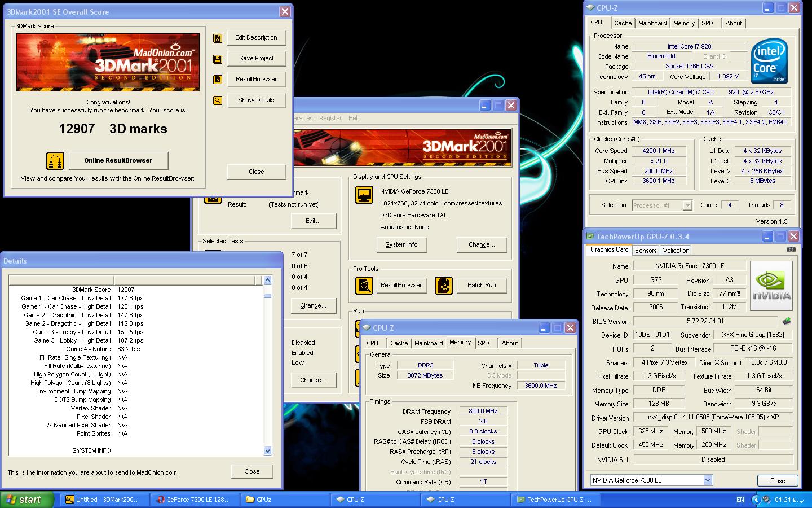Switch to TechPowerUp GPU-Z taskbar item
The image size is (812, 508).
(555, 500)
